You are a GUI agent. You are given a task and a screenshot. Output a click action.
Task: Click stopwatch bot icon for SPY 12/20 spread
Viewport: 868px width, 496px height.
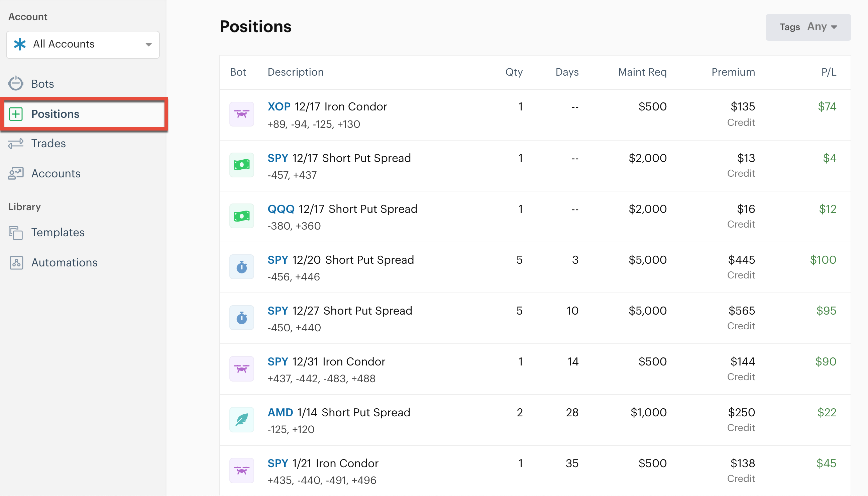(x=242, y=267)
